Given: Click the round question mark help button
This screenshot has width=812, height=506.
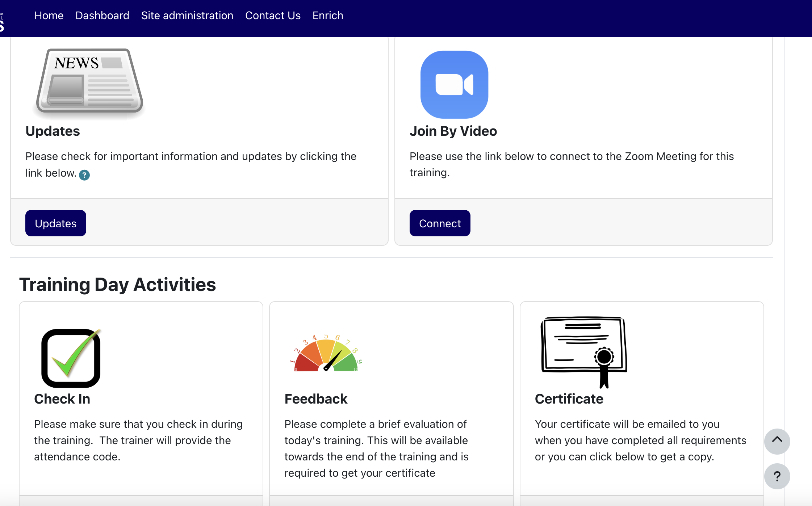Looking at the screenshot, I should coord(777,476).
